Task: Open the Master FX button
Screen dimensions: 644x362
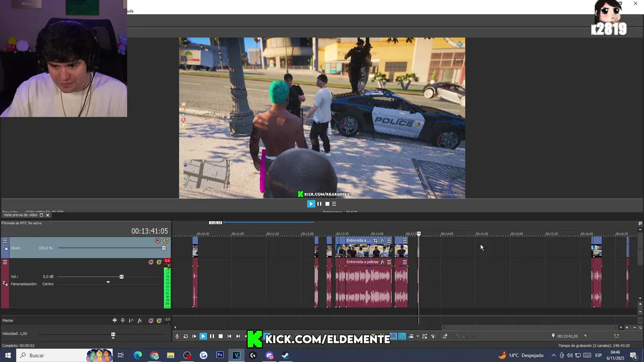Action: pyautogui.click(x=140, y=320)
